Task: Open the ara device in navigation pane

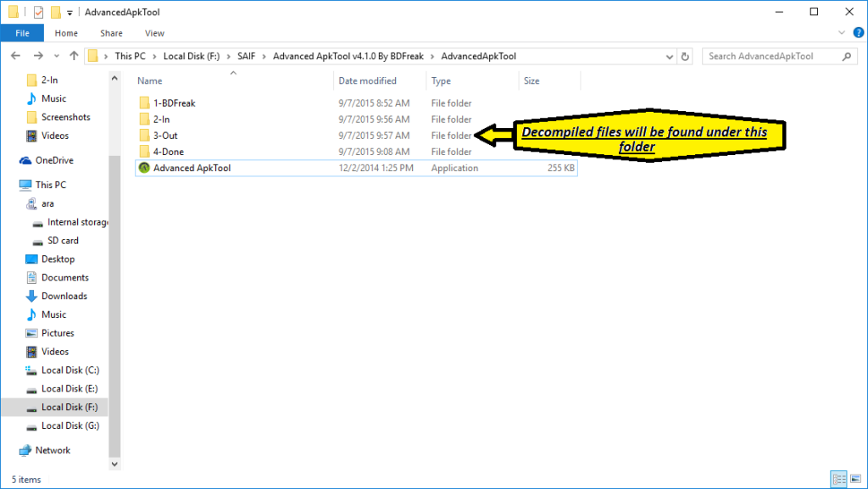Action: pyautogui.click(x=47, y=203)
